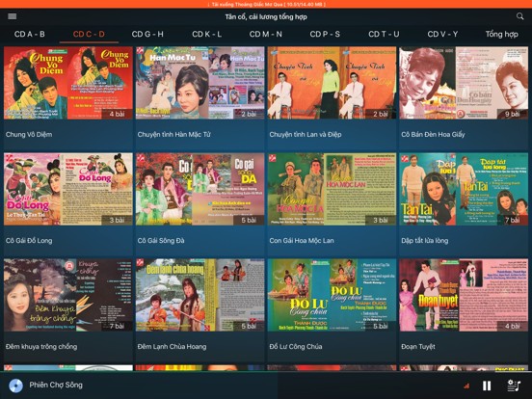This screenshot has width=532, height=399.
Task: Click the 9 bài badge on Cô Bán Đèn Hoa Giấy
Action: pyautogui.click(x=512, y=114)
